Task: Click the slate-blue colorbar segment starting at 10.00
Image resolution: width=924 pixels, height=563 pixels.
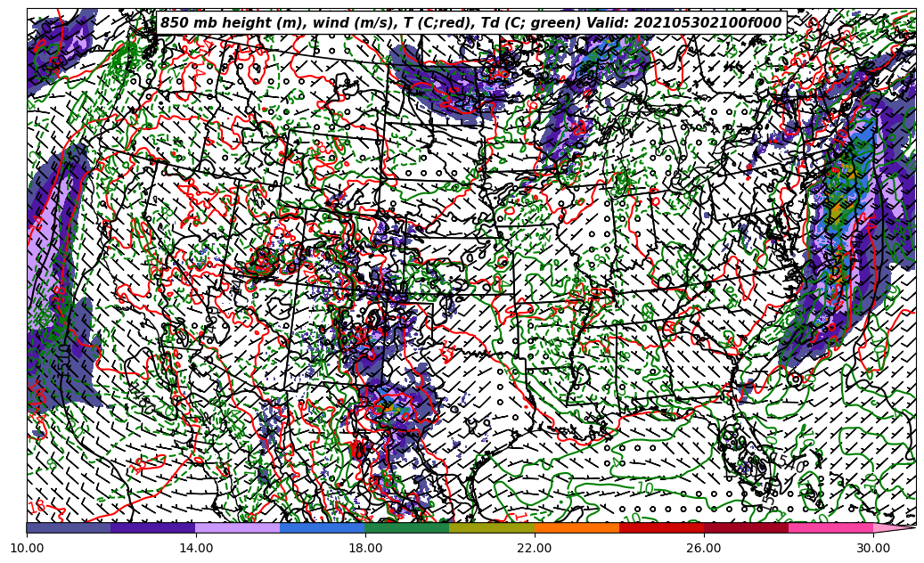Action: (69, 527)
